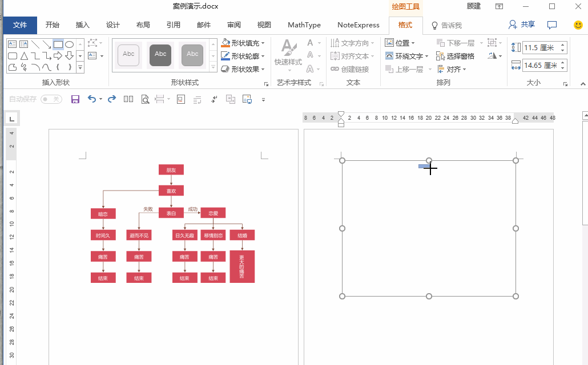Toggle bold dark Abc shape style

pyautogui.click(x=160, y=55)
